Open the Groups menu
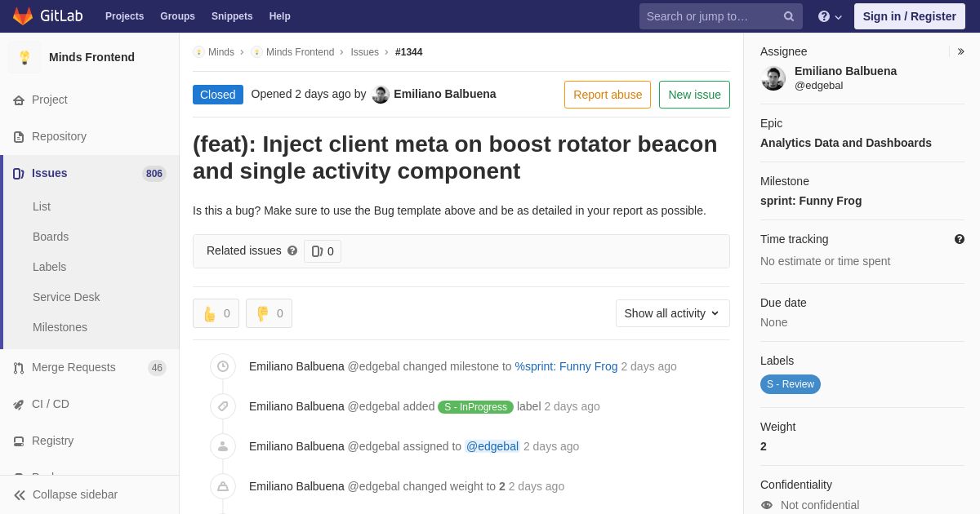The image size is (980, 514). (x=177, y=16)
